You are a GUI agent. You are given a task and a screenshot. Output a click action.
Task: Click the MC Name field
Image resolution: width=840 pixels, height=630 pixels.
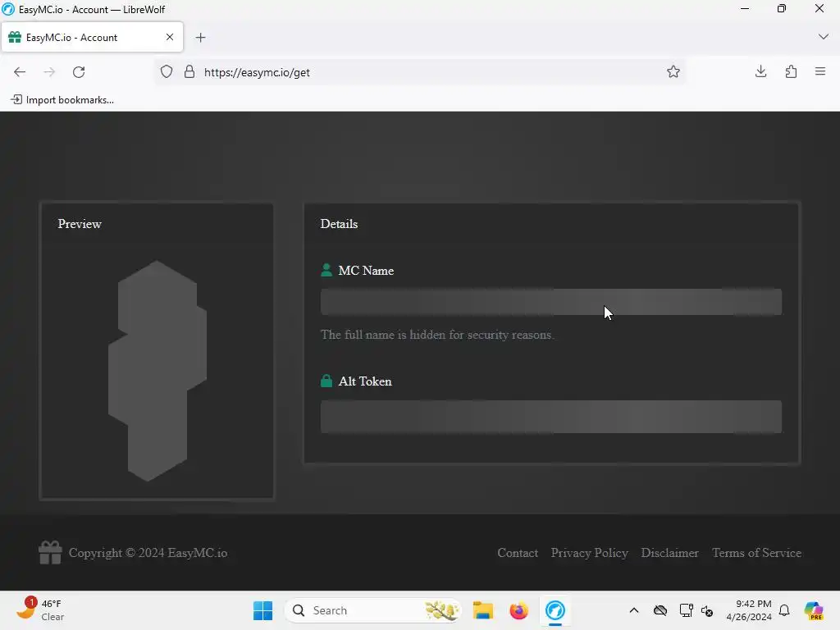coord(550,302)
